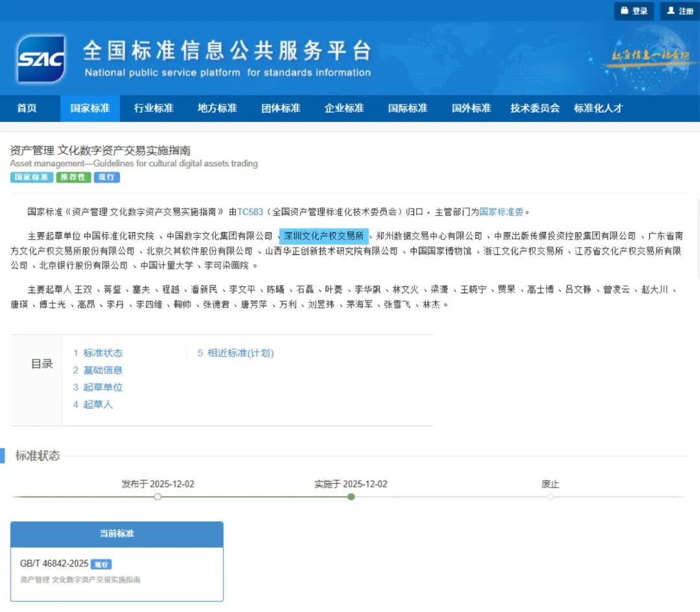Screen dimensions: 700x612
Task: Click the 注册 register button
Action: click(680, 11)
